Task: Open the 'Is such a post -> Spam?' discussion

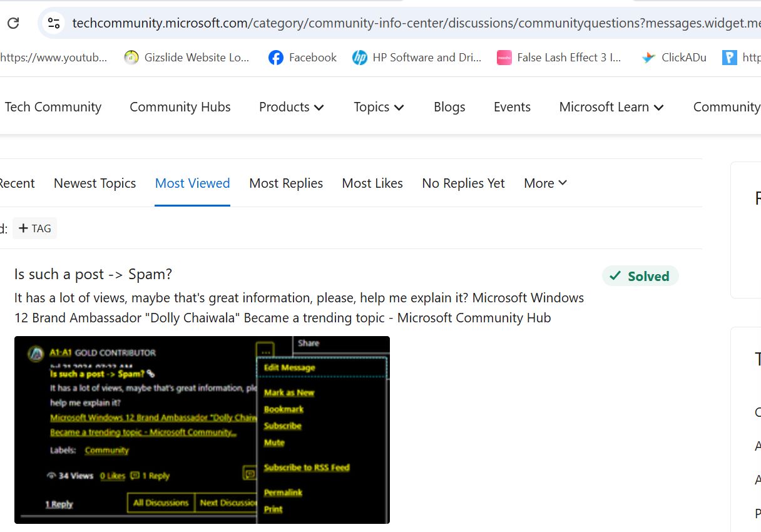Action: (93, 274)
